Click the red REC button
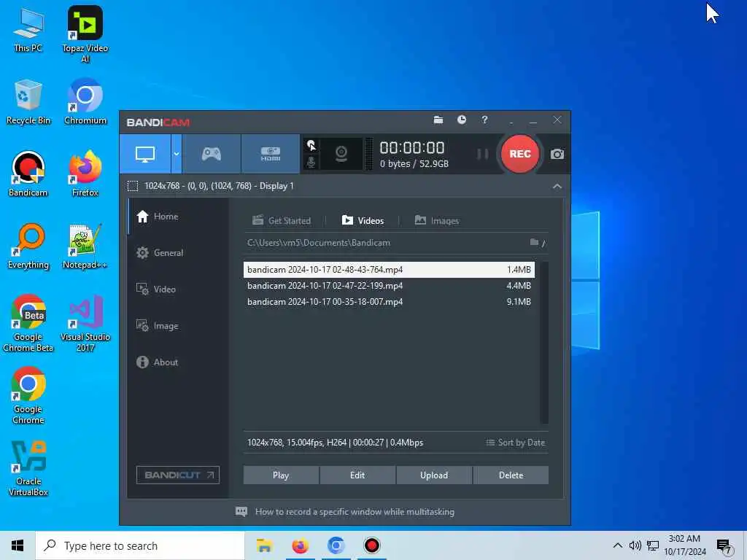Image resolution: width=747 pixels, height=560 pixels. (x=519, y=154)
